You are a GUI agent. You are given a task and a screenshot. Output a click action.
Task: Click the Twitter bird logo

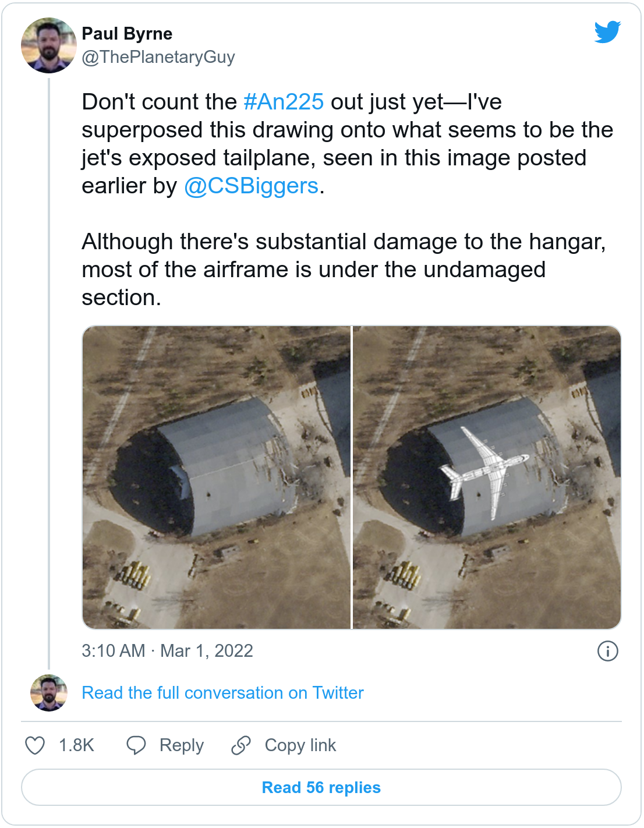coord(607,32)
